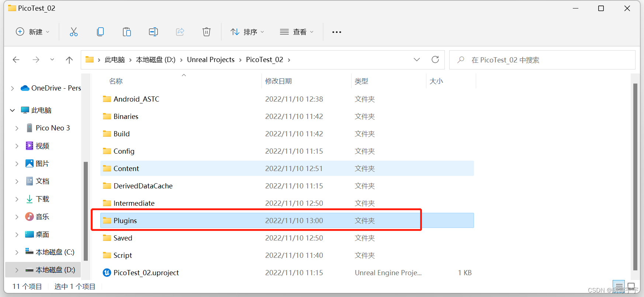Expand chevron after PicoTest_02 in path
The height and width of the screenshot is (297, 644).
click(x=289, y=60)
